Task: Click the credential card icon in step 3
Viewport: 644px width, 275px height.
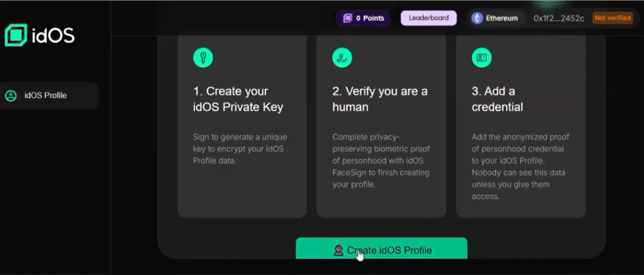Action: click(481, 58)
